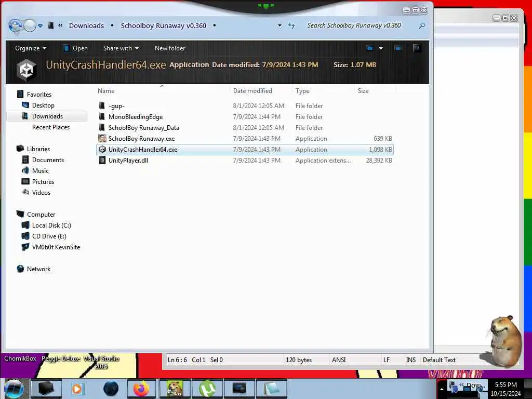Open ChomikBox from taskbar
Viewport: 532px width, 399px height.
175,389
